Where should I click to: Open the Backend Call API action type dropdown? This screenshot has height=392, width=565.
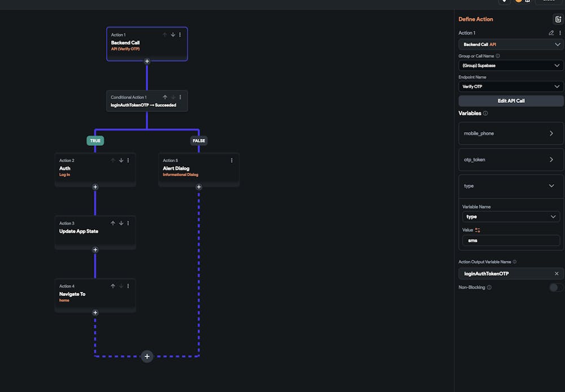click(x=511, y=44)
